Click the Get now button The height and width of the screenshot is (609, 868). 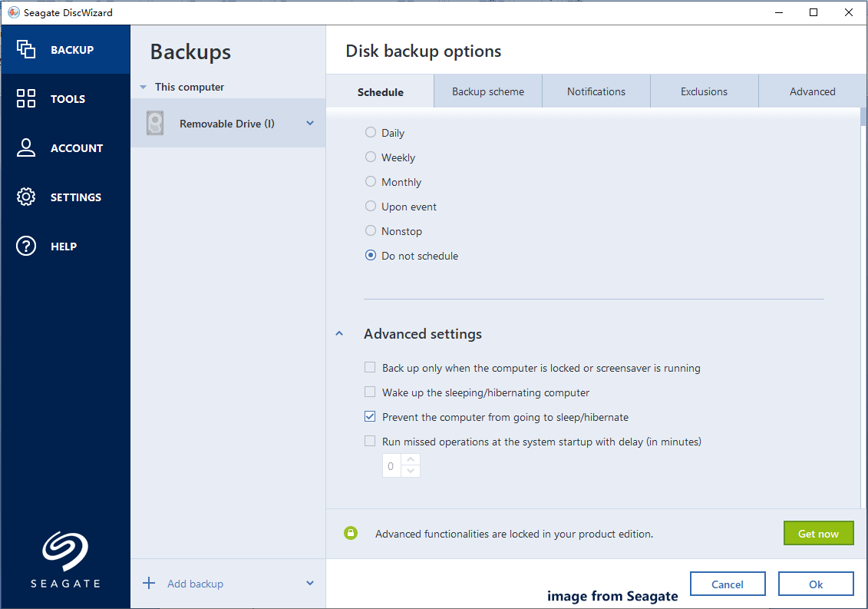(818, 532)
